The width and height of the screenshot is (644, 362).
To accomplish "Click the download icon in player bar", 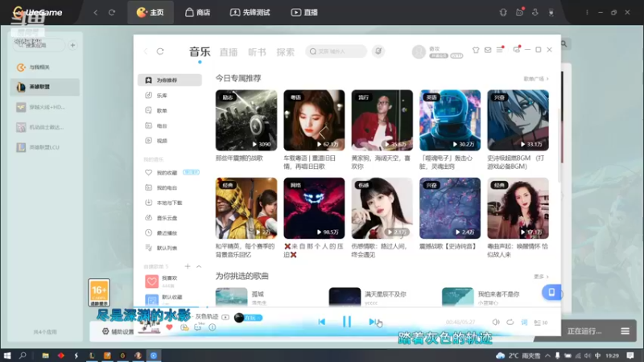I will click(x=184, y=327).
